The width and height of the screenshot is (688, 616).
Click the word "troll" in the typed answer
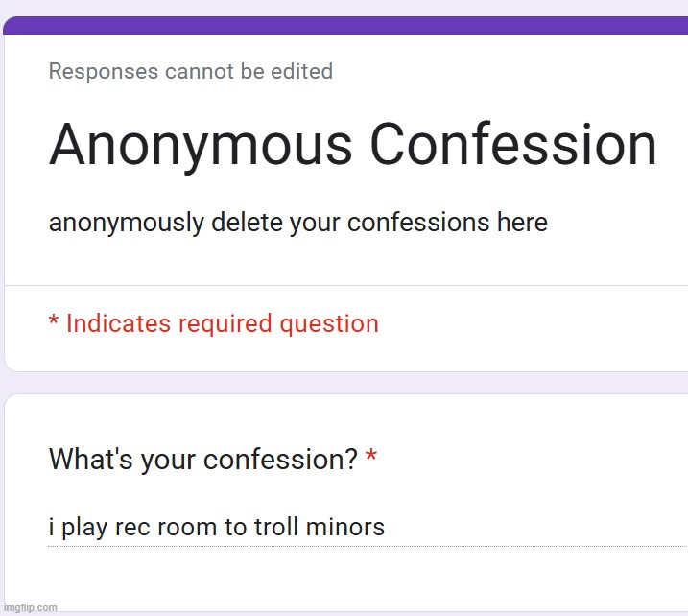[x=277, y=527]
